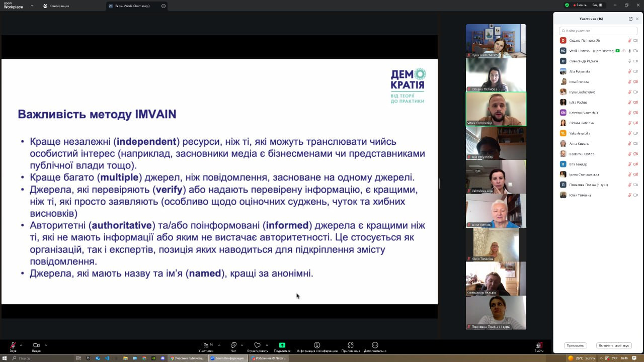Focus the participant search field

598,31
